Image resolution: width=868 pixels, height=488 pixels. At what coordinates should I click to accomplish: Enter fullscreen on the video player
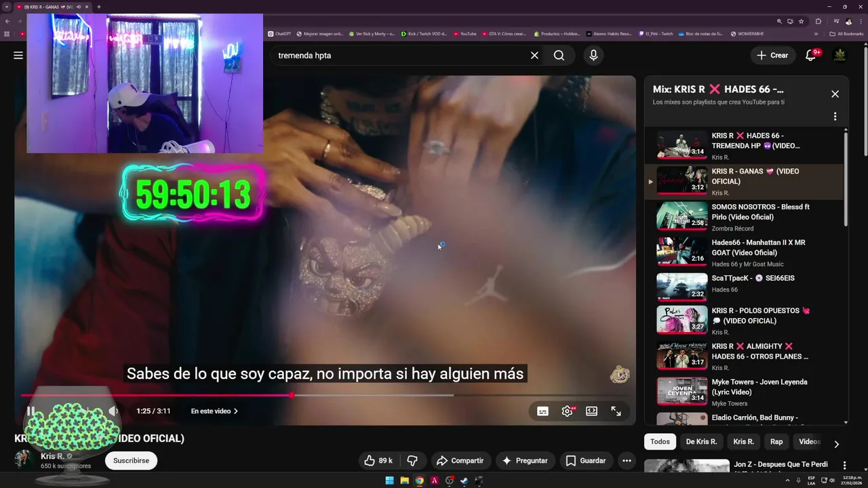pos(616,411)
